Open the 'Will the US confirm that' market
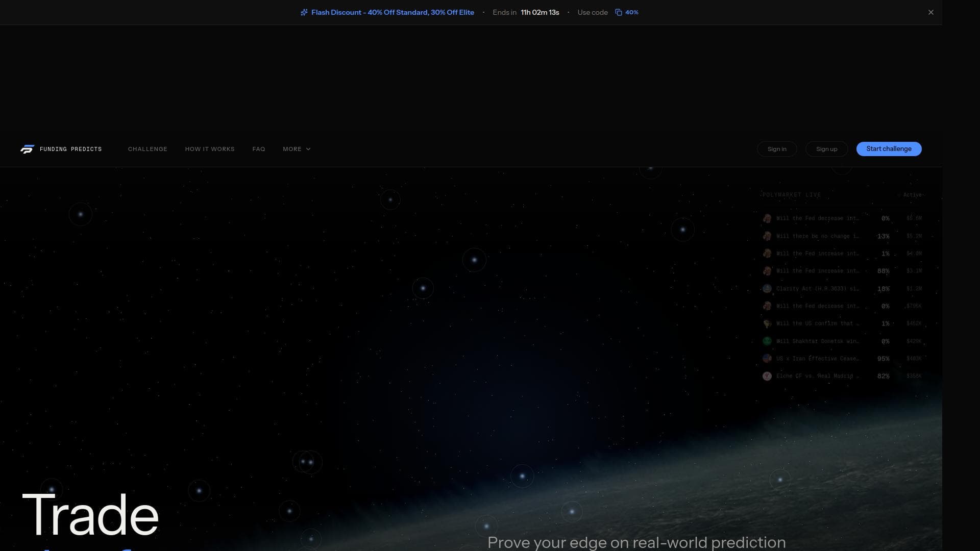980x551 pixels. click(842, 323)
